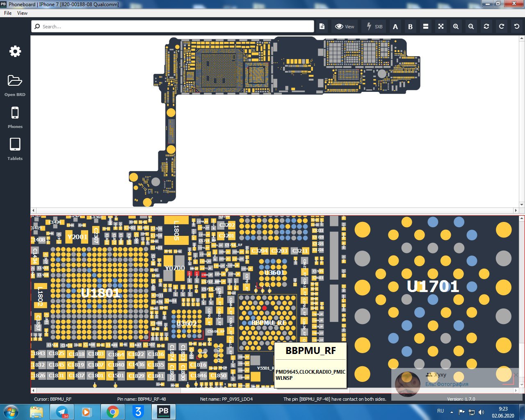Click the Open BRD folder icon
Viewport: 525px width, 420px height.
pos(15,80)
